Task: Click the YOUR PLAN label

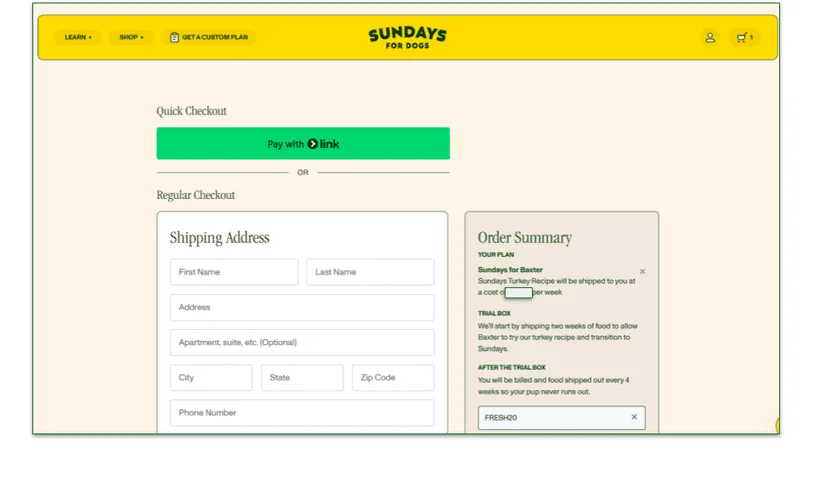Action: 496,255
